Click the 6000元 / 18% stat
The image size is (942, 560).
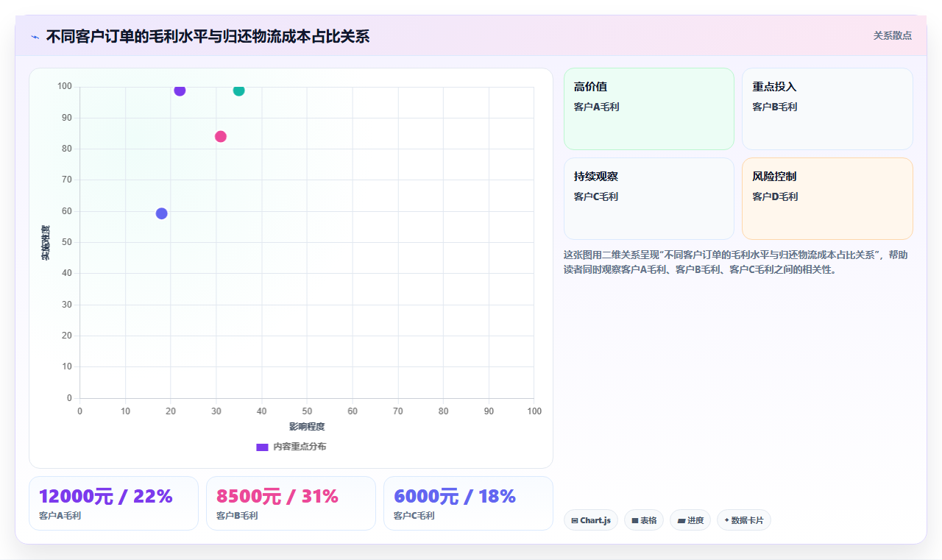point(455,496)
